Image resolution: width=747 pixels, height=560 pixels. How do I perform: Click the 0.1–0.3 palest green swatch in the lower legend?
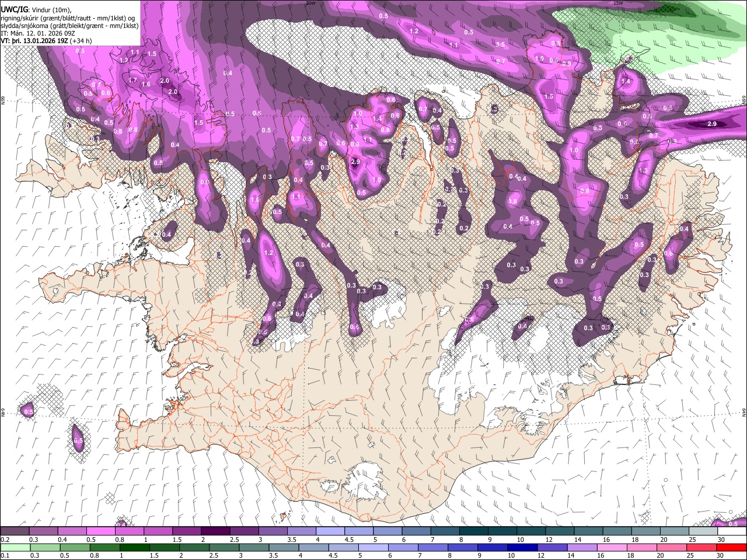pos(15,547)
